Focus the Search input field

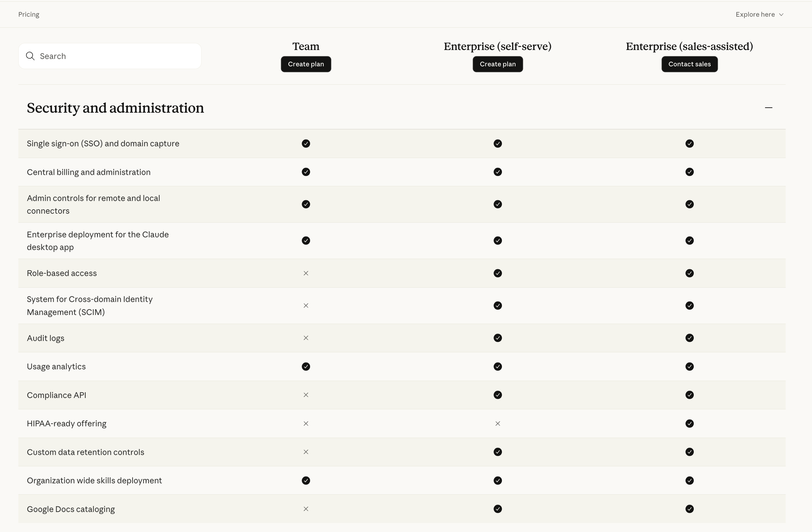[116, 56]
